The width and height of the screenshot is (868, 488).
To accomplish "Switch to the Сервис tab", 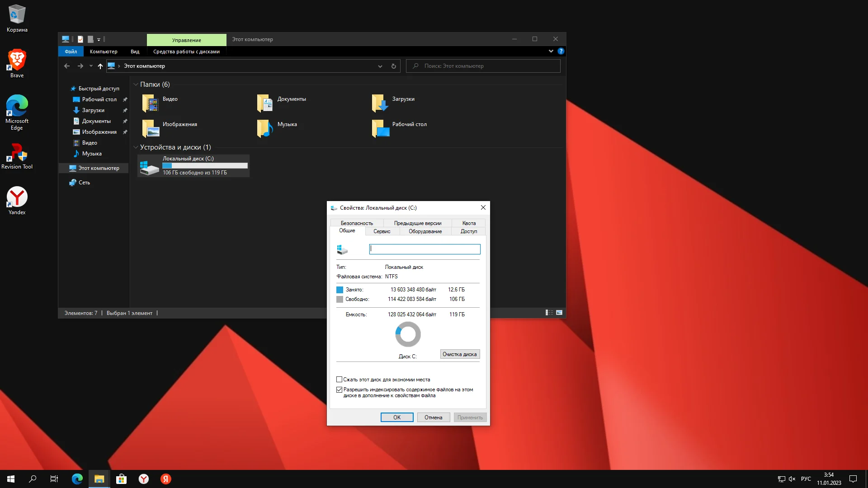I will point(382,231).
